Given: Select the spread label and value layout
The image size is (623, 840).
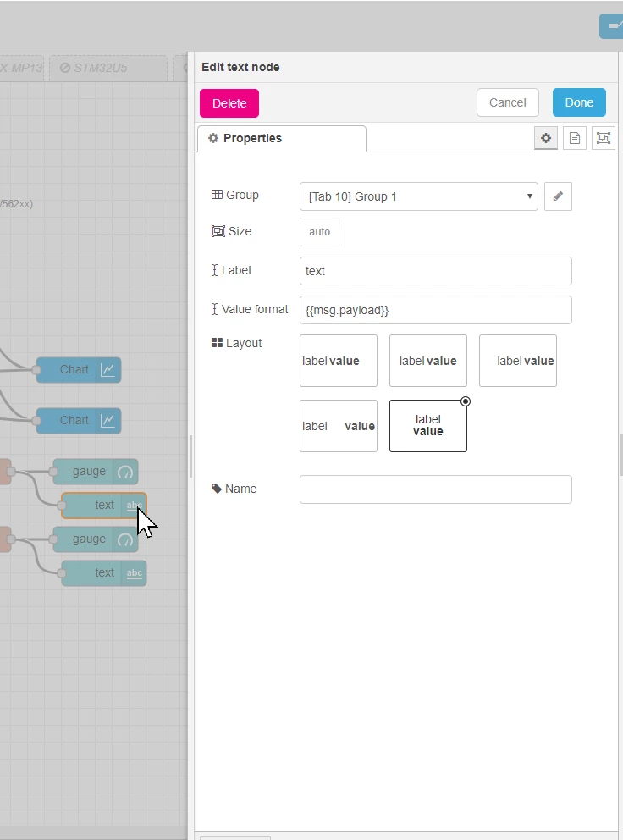Looking at the screenshot, I should (x=339, y=426).
